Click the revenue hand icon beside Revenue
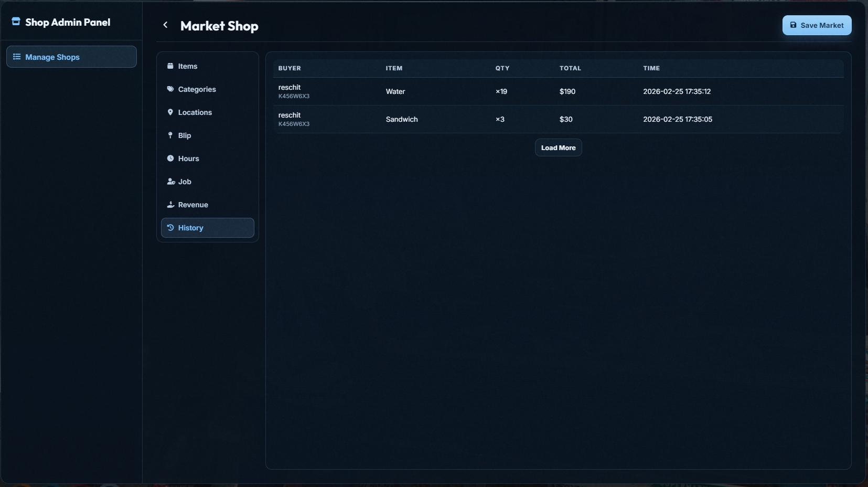The height and width of the screenshot is (487, 868). pyautogui.click(x=170, y=205)
